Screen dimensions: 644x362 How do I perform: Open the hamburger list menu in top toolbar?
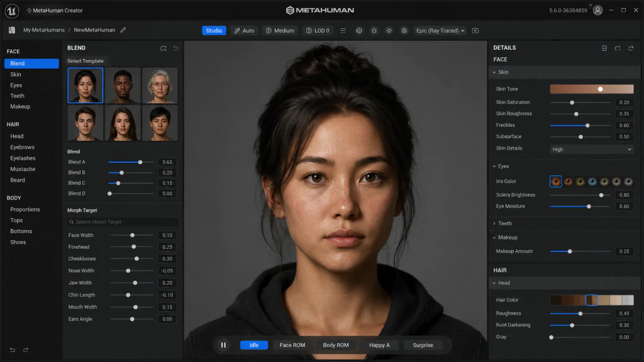pyautogui.click(x=343, y=30)
